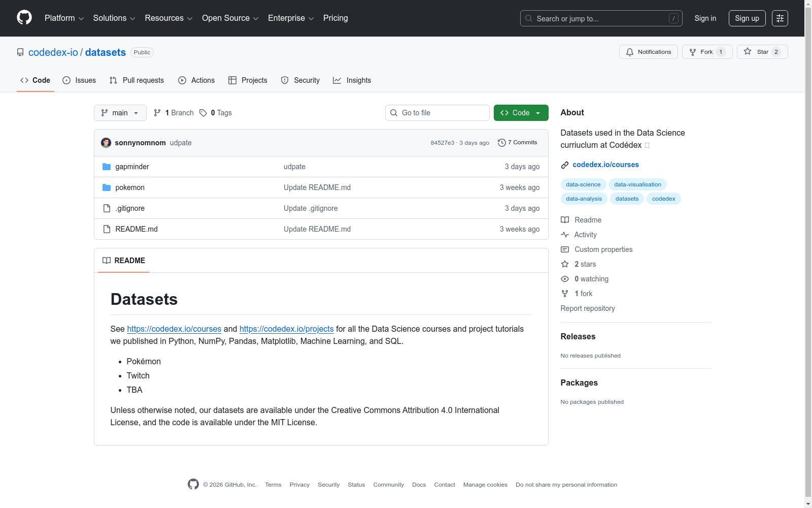
Task: Open the Terms footer link
Action: tap(273, 485)
